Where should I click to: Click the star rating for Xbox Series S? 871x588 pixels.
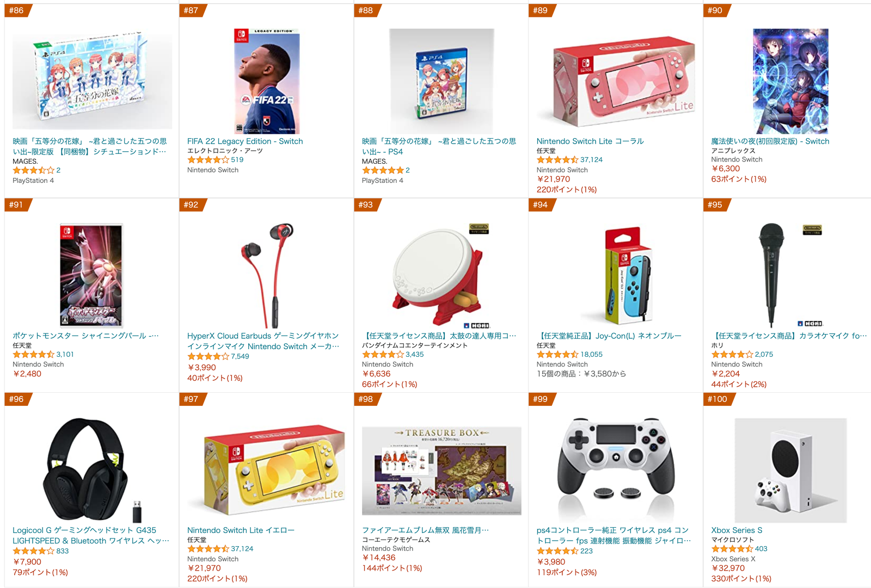pyautogui.click(x=732, y=549)
